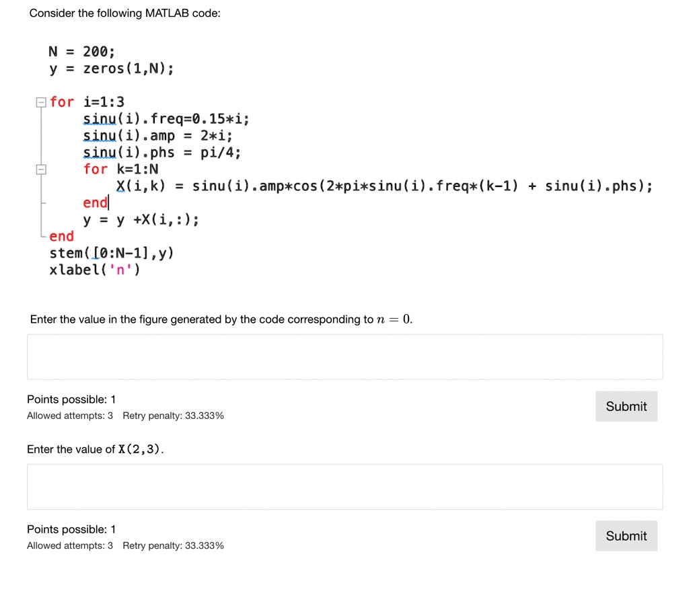689x616 pixels.
Task: Click the code line 'y = y +X(i,:);'
Action: (141, 219)
